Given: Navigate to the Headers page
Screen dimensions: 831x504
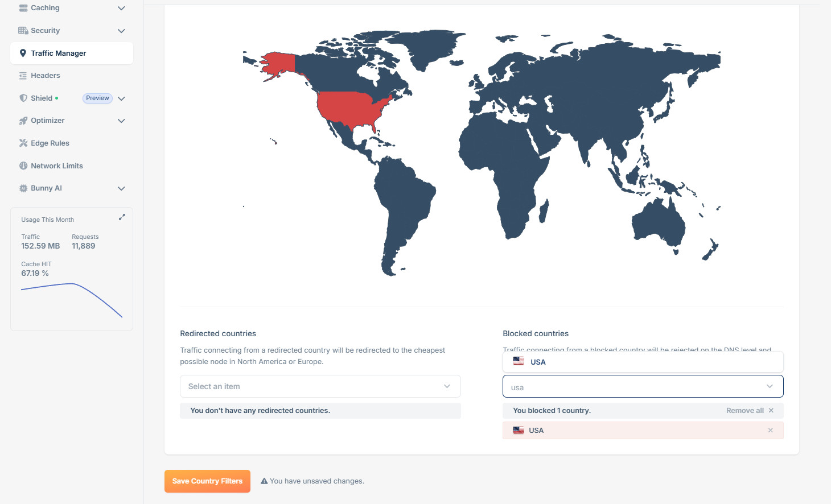Looking at the screenshot, I should click(46, 75).
